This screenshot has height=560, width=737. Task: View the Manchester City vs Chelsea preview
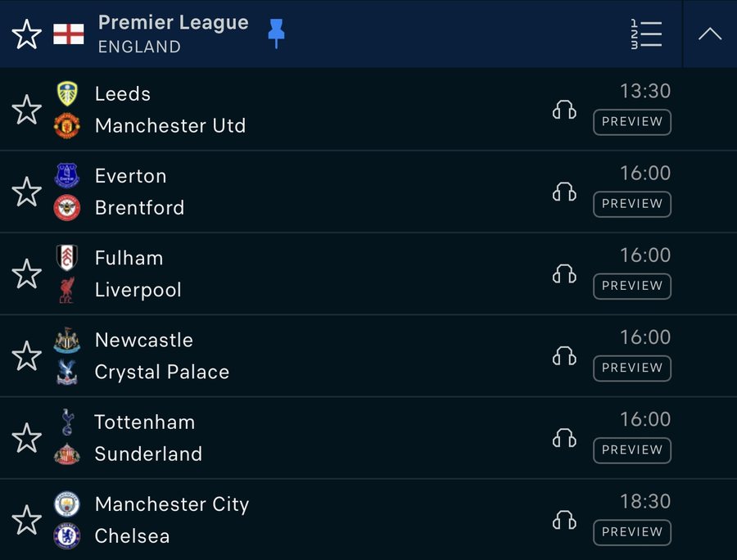point(631,532)
